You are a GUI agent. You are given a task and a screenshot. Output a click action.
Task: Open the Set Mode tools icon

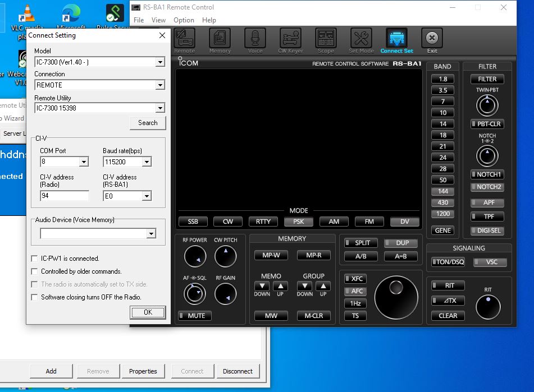pyautogui.click(x=362, y=41)
